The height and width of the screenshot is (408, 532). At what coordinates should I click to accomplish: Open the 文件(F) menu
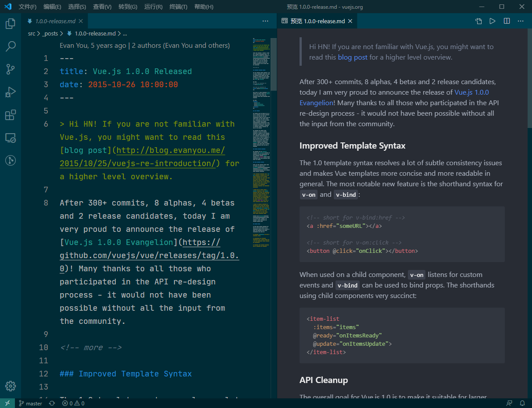pos(28,7)
